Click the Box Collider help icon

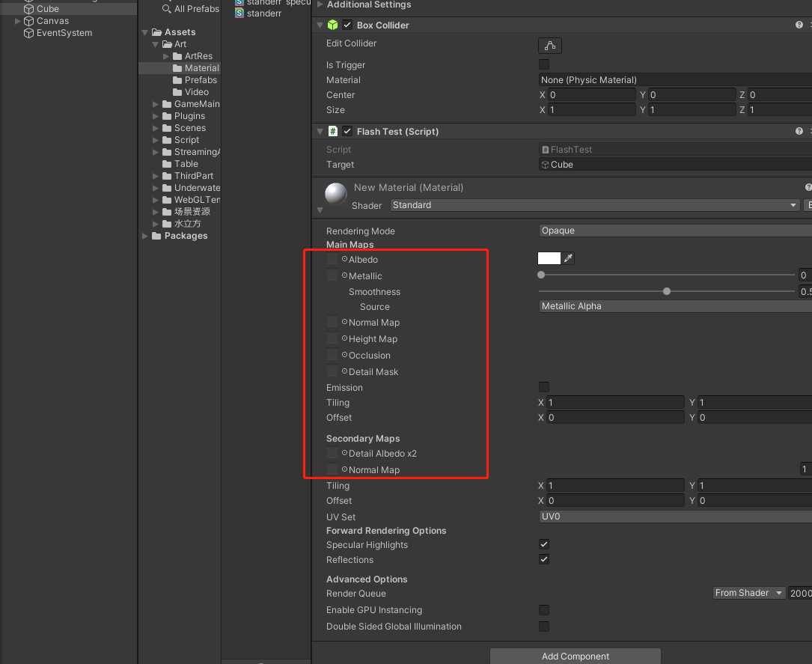799,25
